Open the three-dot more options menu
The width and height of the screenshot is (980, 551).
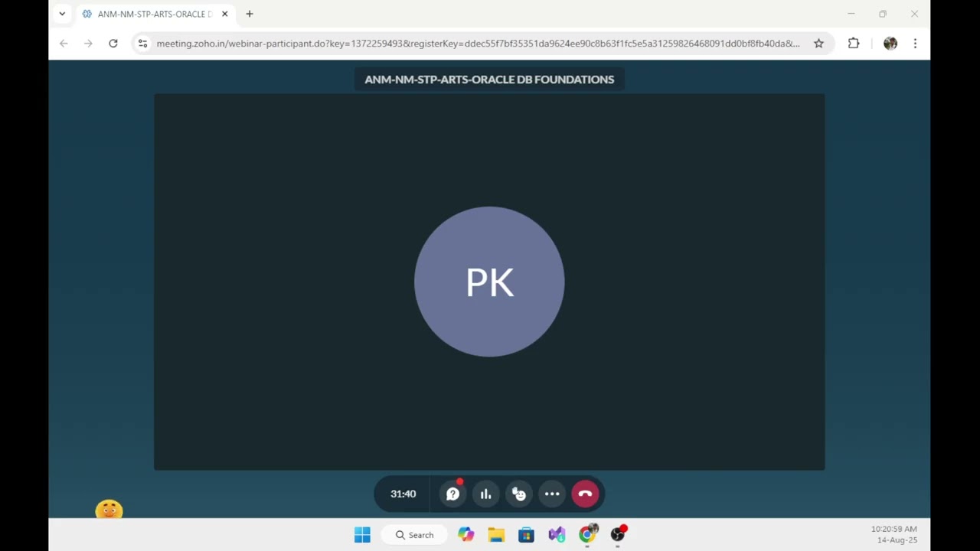(x=552, y=494)
